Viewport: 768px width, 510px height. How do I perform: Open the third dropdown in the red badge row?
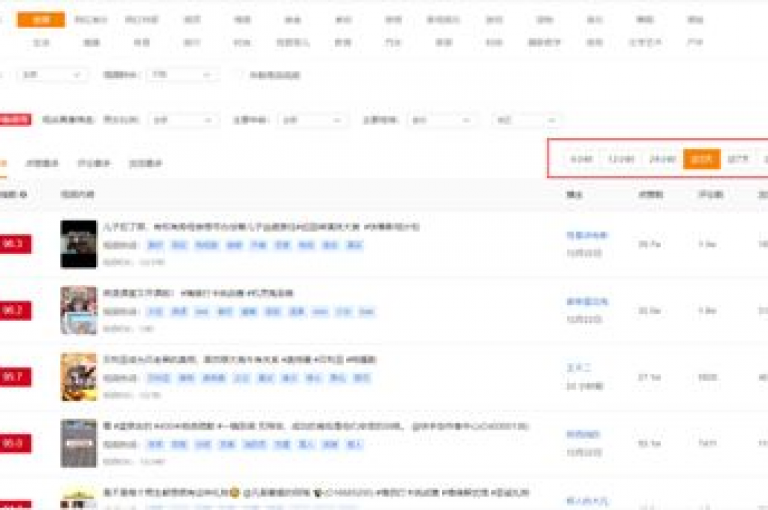click(442, 120)
